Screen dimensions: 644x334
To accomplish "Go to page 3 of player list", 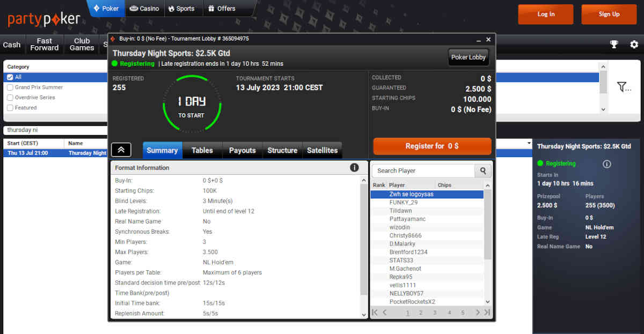I will tap(435, 313).
